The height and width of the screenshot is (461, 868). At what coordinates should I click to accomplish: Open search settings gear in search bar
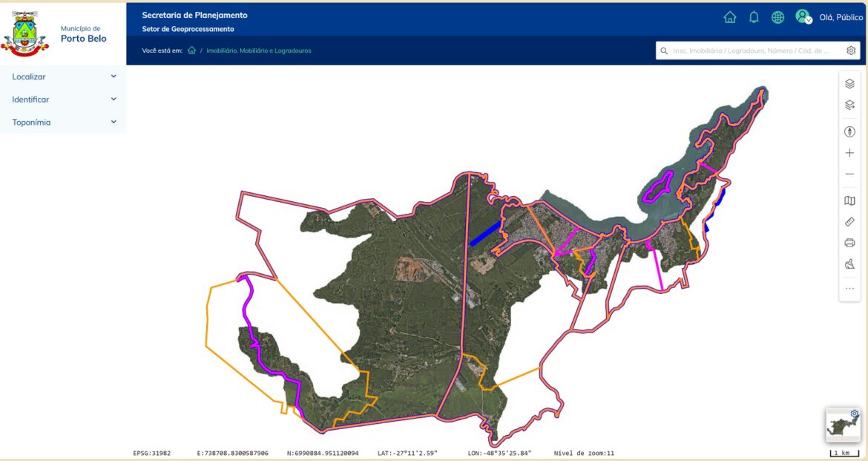point(851,50)
